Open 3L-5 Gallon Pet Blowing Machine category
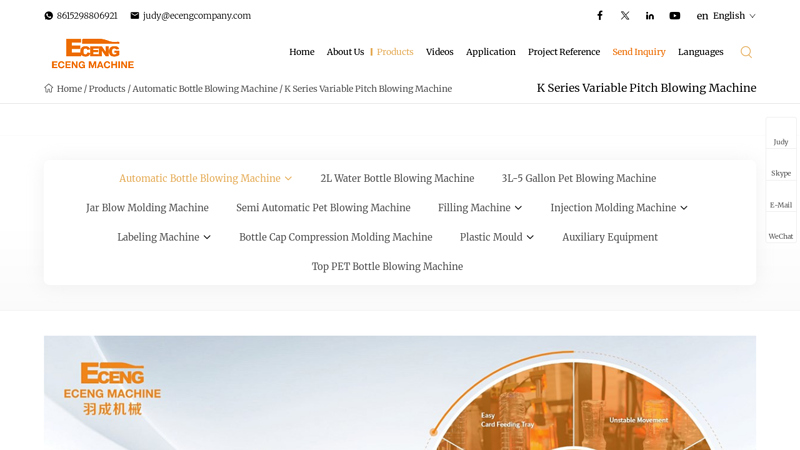Screen dimensions: 800x450 coord(579,179)
